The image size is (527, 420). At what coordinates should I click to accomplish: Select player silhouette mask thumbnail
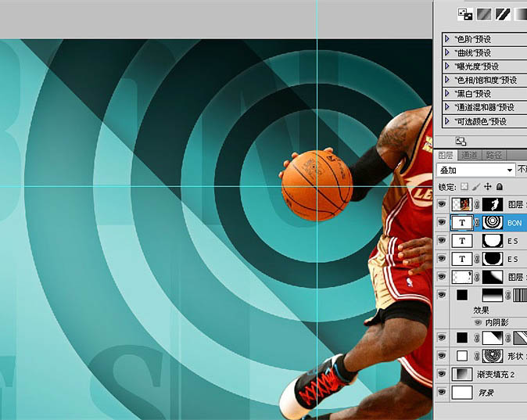click(x=493, y=204)
